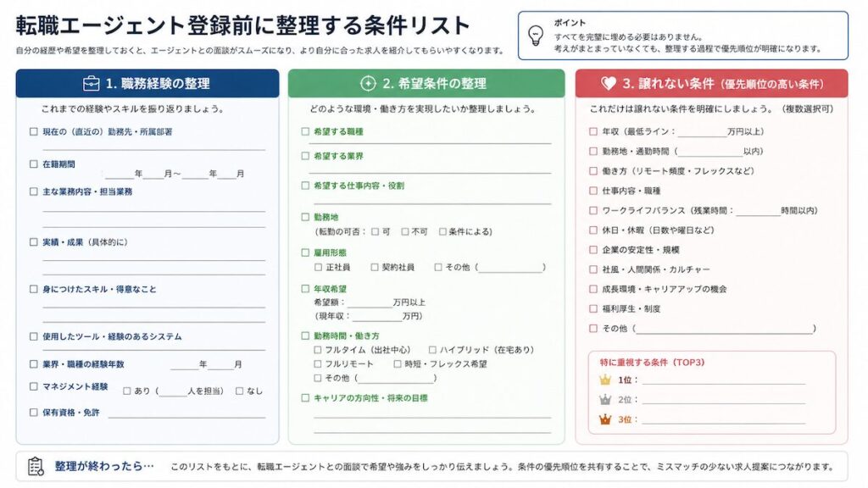Check the 年収希望 checkbox
The height and width of the screenshot is (488, 868).
[305, 288]
